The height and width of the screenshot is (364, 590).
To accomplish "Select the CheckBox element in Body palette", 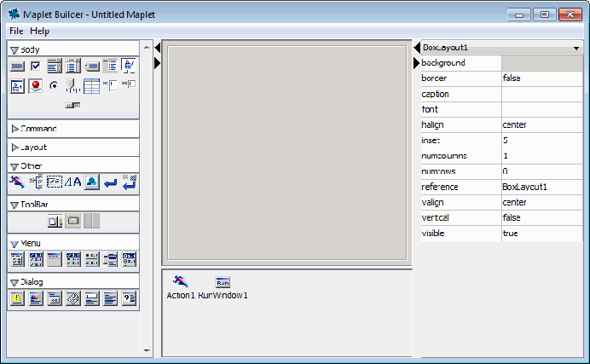I will (x=36, y=66).
